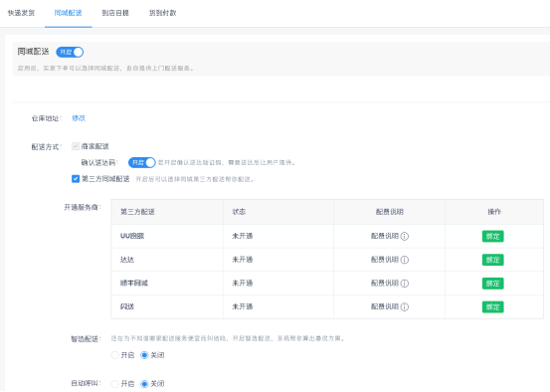Open info icon for 达达 配费说明
Image resolution: width=550 pixels, height=392 pixels.
click(x=405, y=260)
